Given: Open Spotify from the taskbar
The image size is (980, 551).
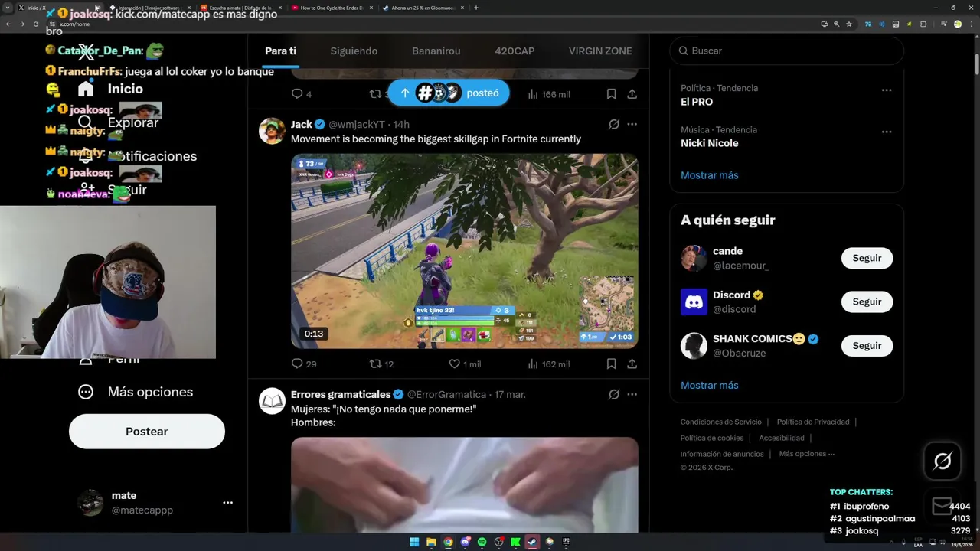Looking at the screenshot, I should tap(482, 542).
